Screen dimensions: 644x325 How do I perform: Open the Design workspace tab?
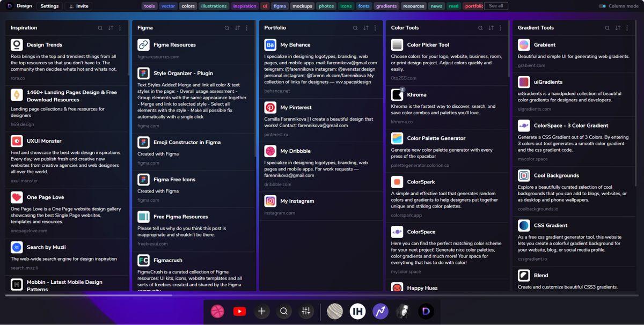[19, 6]
